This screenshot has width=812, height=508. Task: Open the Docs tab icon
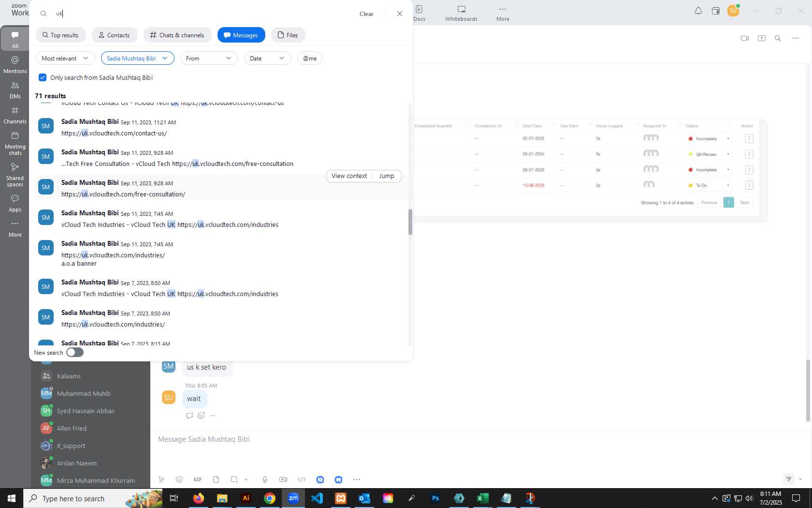(x=419, y=13)
